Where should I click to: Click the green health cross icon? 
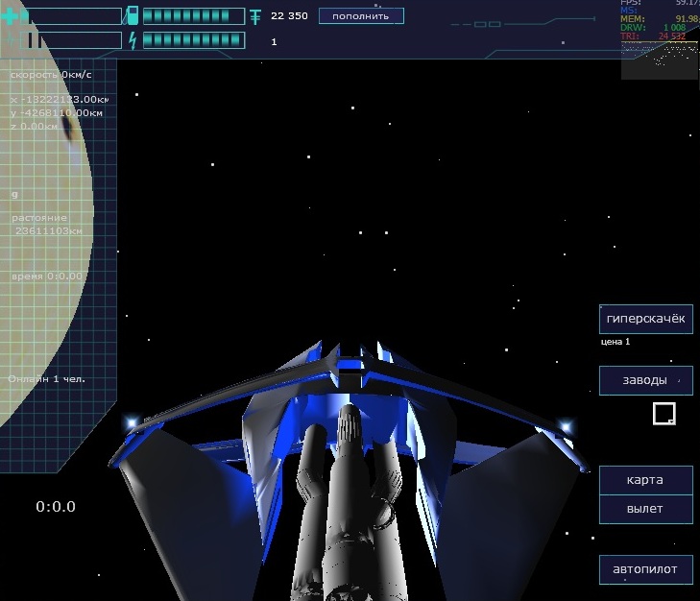[9, 16]
